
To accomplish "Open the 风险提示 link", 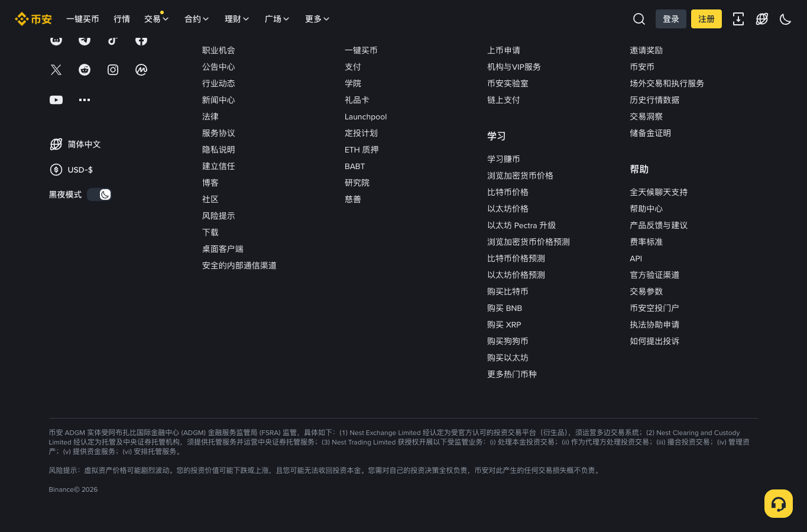I will click(x=219, y=216).
